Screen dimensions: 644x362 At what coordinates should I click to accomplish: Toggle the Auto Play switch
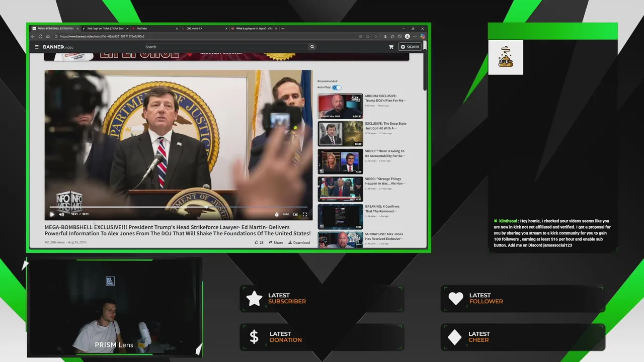pos(337,87)
